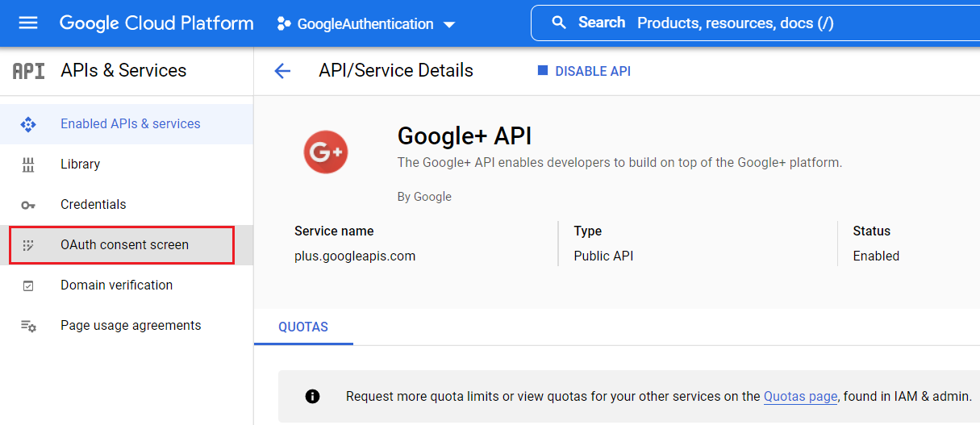Click the search magnifier icon
This screenshot has width=980, height=425.
pyautogui.click(x=559, y=23)
